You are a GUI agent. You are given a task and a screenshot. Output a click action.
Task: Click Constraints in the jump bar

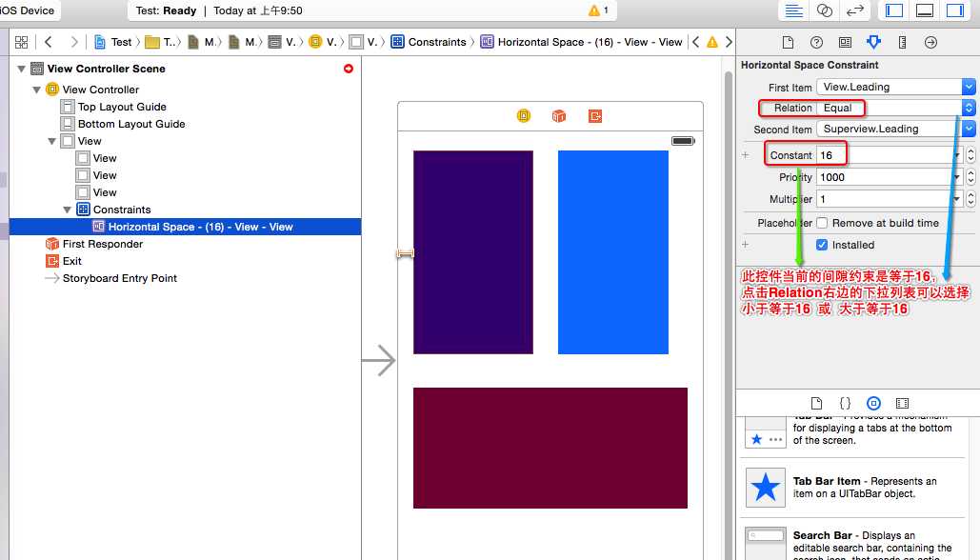coord(429,42)
